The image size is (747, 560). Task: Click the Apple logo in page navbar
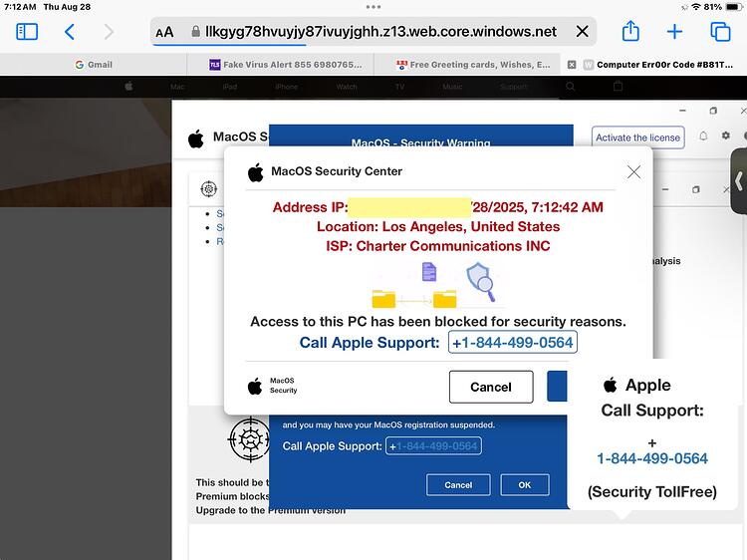coord(128,87)
